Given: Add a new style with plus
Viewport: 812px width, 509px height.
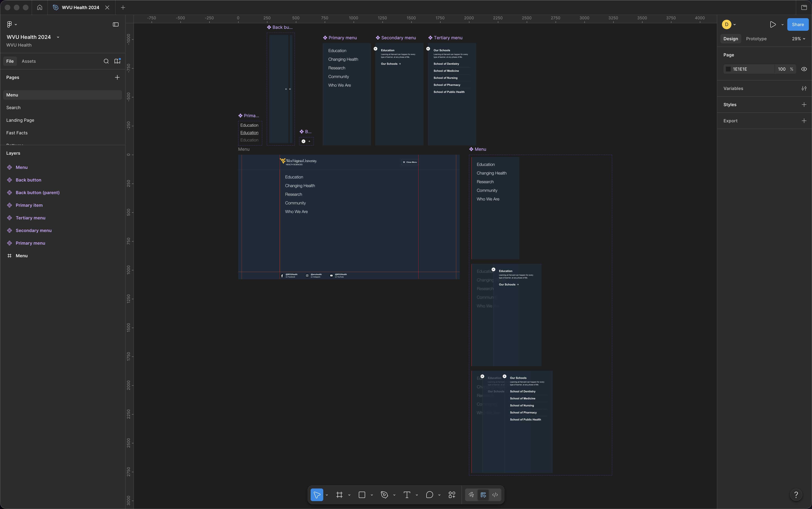Looking at the screenshot, I should coord(804,105).
